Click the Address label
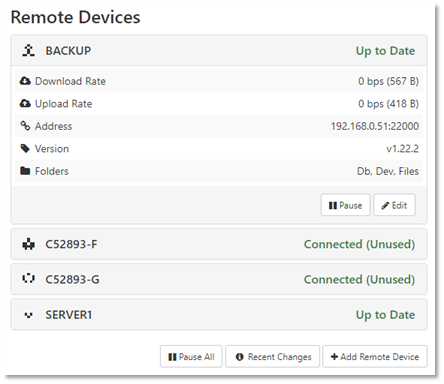Image resolution: width=444 pixels, height=384 pixels. click(x=53, y=126)
